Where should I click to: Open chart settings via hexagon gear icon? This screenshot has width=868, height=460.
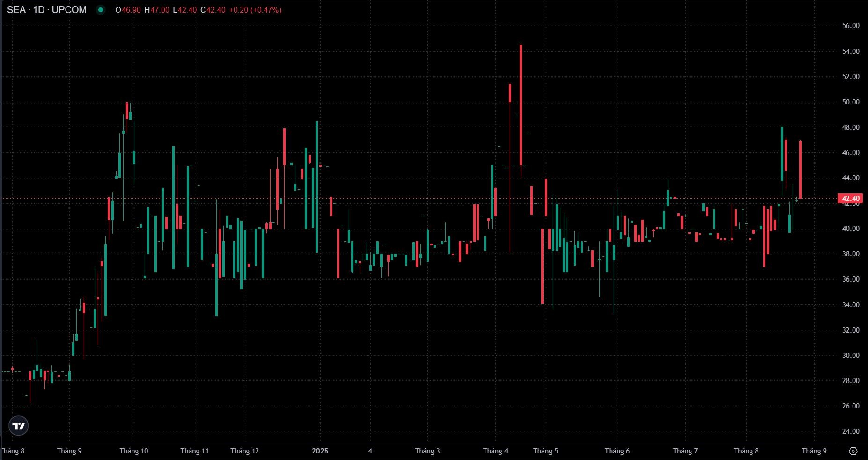click(x=853, y=451)
